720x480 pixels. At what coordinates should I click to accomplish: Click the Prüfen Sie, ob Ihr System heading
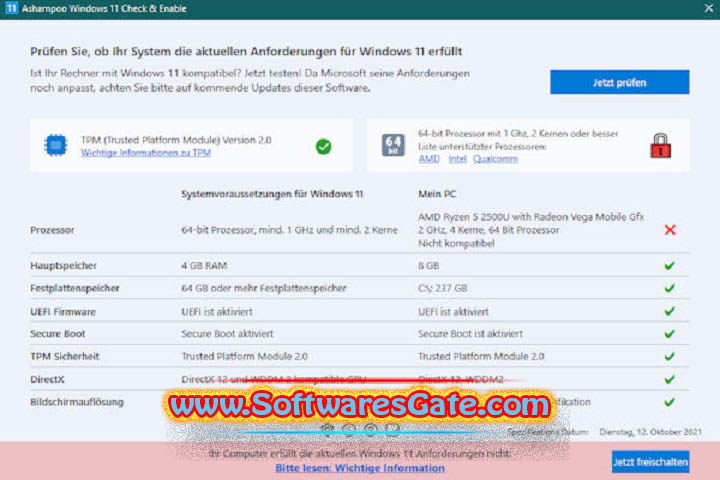pyautogui.click(x=246, y=51)
